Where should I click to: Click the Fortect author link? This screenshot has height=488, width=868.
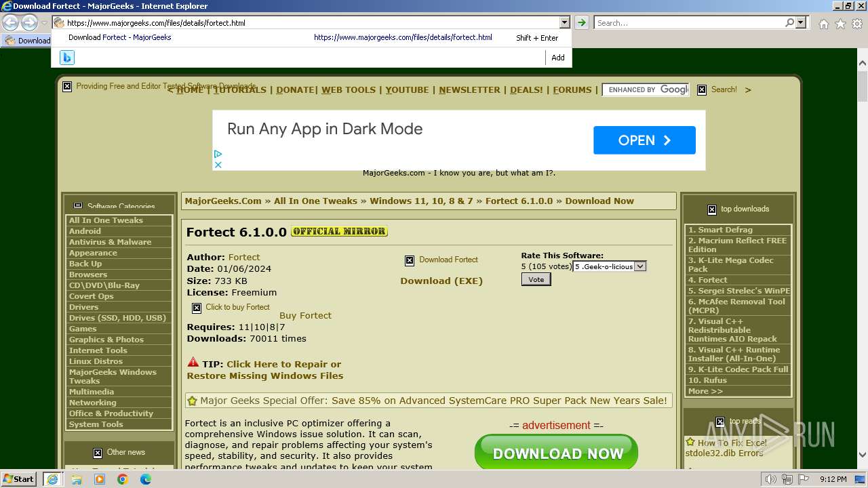244,257
